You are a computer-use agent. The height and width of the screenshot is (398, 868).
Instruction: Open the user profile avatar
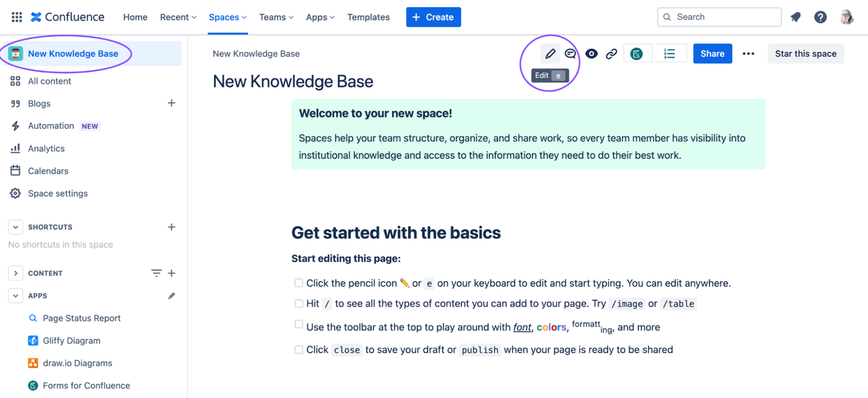coord(847,17)
